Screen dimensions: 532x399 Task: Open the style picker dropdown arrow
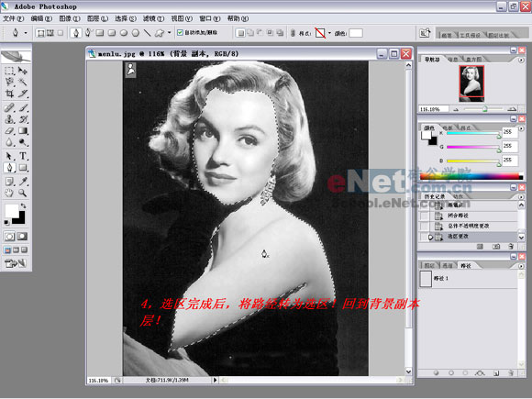point(329,33)
